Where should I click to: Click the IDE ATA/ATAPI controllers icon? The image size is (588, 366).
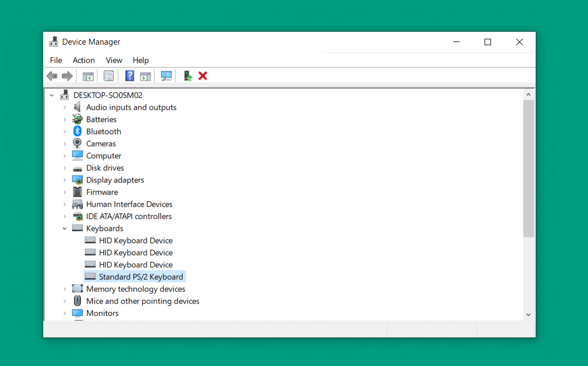point(77,216)
